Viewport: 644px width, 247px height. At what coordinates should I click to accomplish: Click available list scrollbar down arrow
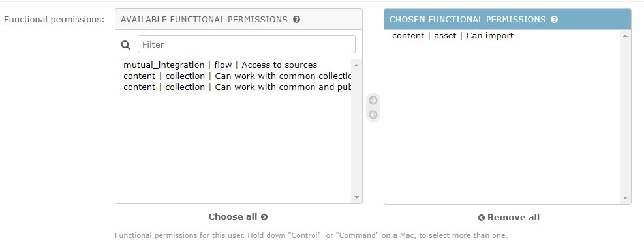click(356, 197)
